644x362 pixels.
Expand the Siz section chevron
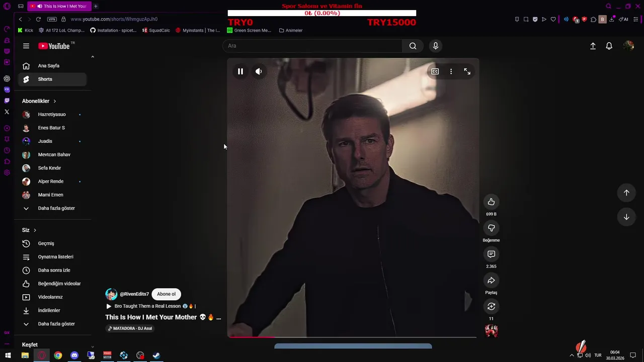[x=35, y=230]
